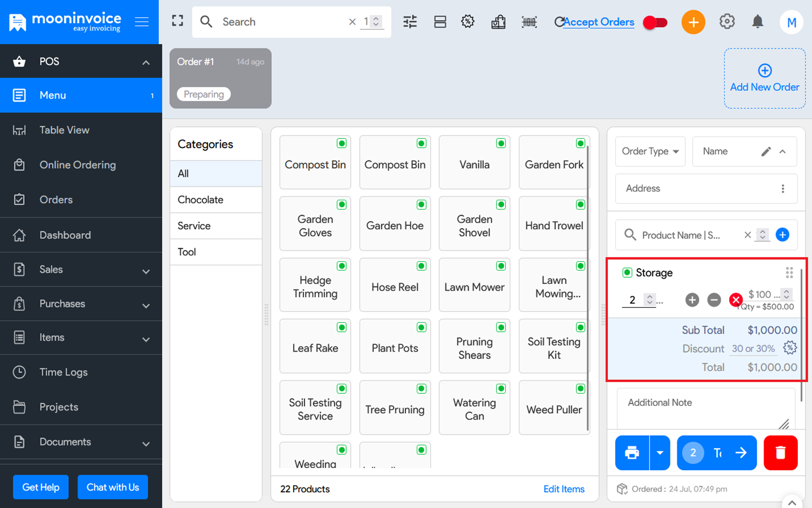Open the filter sliders icon beside search
The height and width of the screenshot is (508, 812).
click(x=409, y=21)
